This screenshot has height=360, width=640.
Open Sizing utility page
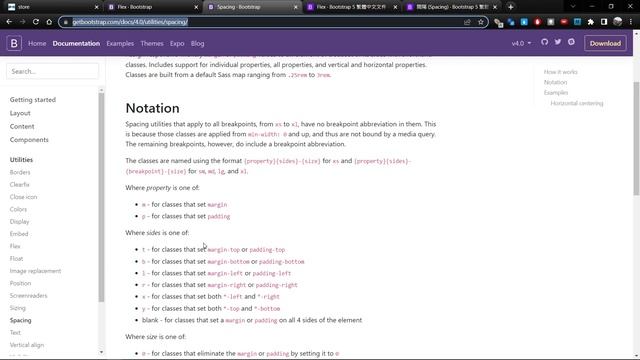[18, 308]
